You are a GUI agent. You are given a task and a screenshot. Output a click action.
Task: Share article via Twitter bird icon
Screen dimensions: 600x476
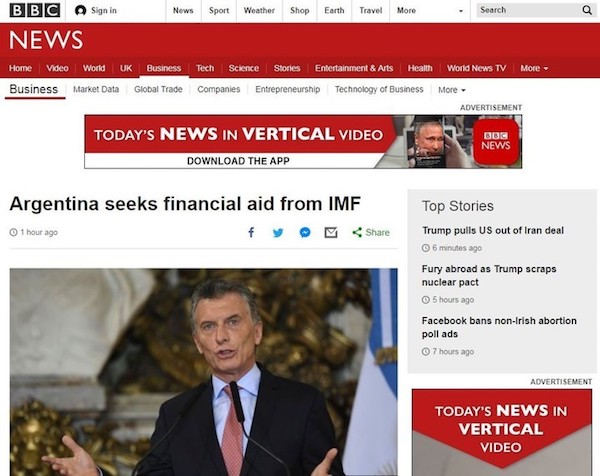point(278,232)
